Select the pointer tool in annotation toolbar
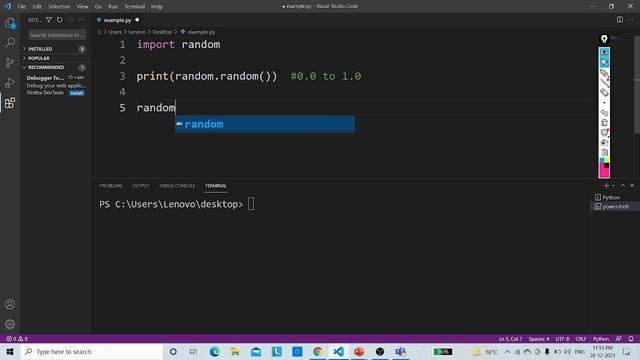The height and width of the screenshot is (360, 640). point(604,63)
